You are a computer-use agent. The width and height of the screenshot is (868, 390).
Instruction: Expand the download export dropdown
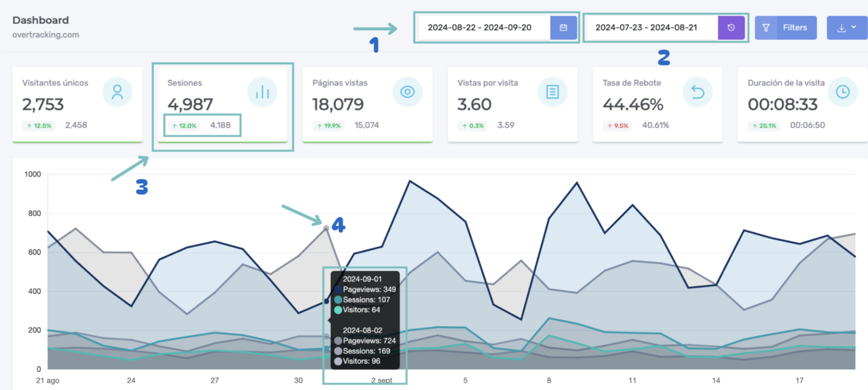click(847, 28)
